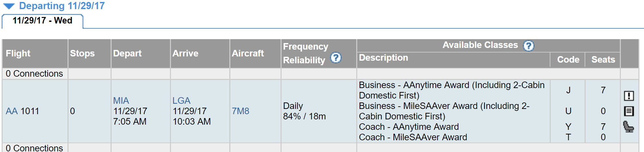This screenshot has width=644, height=152.
Task: Open the AA airline link
Action: point(12,111)
